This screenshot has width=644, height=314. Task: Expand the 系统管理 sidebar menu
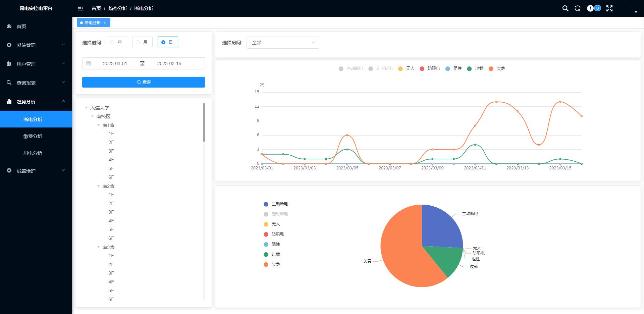[x=36, y=45]
